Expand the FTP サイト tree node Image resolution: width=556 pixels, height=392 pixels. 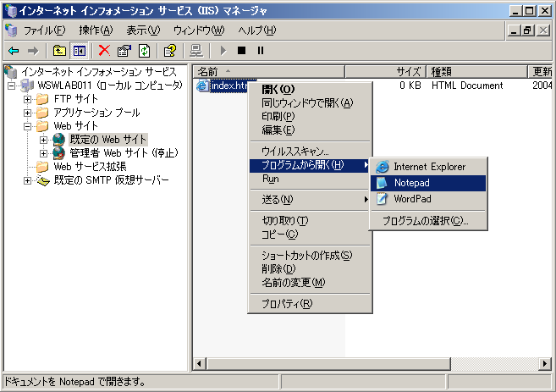(28, 99)
